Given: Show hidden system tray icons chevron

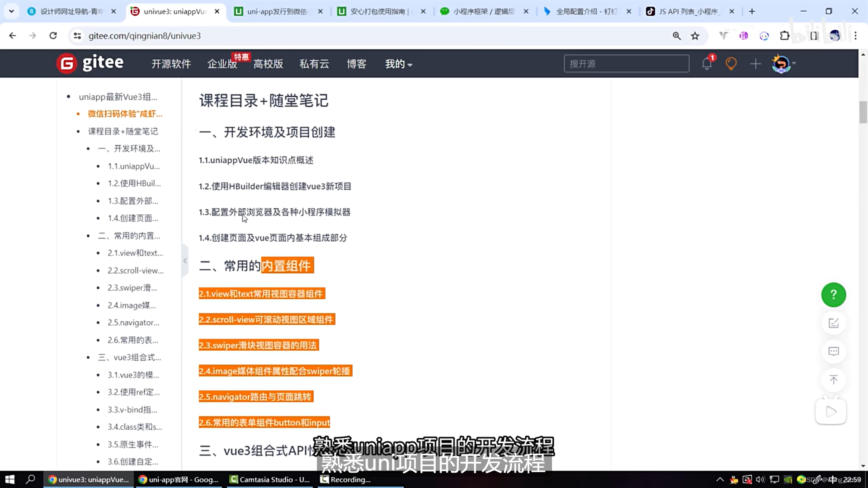Looking at the screenshot, I should click(720, 479).
